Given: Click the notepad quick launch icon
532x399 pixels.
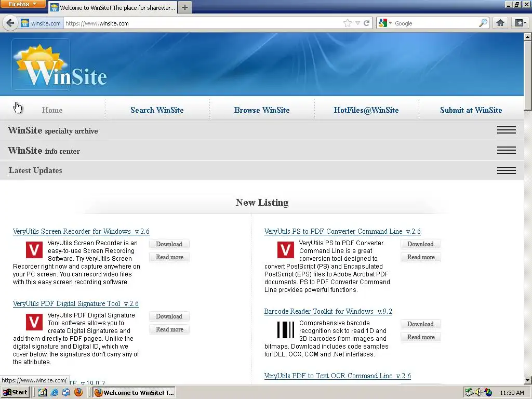Looking at the screenshot, I should coord(43,393).
